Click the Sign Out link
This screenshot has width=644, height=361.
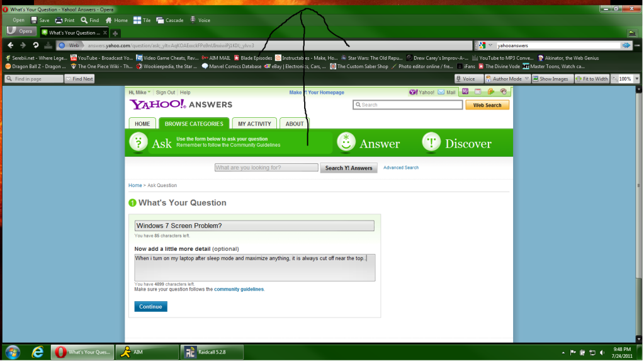tap(166, 93)
